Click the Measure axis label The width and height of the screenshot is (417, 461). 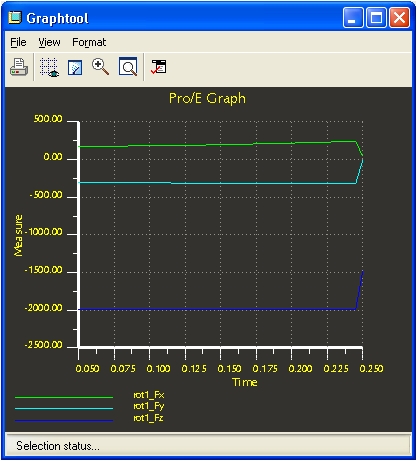click(19, 235)
